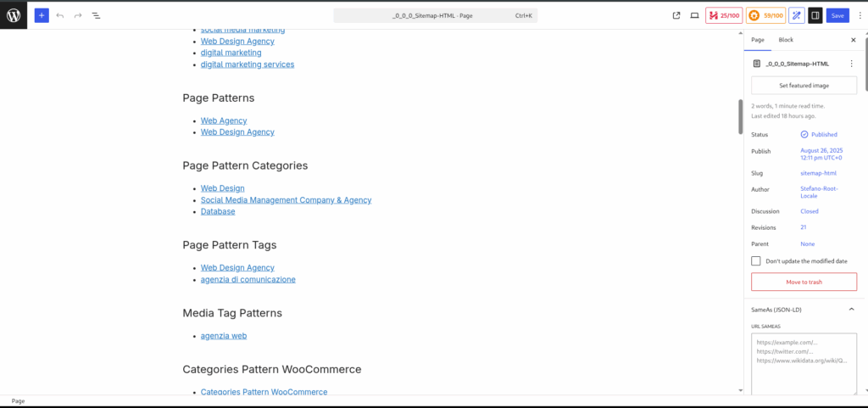Click the page document icon beside title
Screen dimensions: 868x408
pyautogui.click(x=757, y=64)
